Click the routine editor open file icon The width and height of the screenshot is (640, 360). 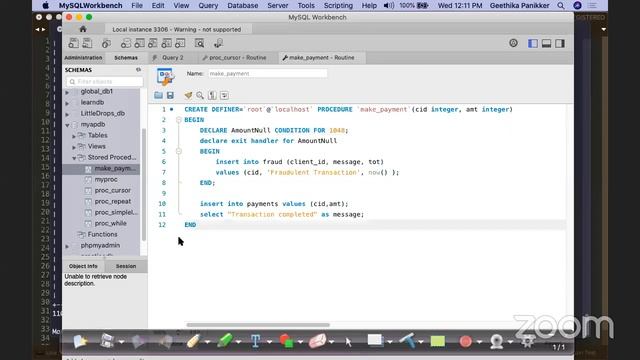[158, 96]
